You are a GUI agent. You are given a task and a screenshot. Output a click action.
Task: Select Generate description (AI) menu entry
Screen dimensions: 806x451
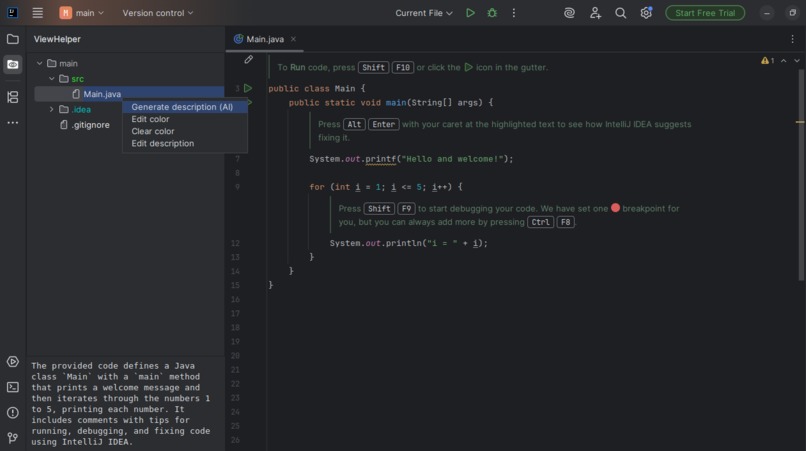(x=185, y=107)
